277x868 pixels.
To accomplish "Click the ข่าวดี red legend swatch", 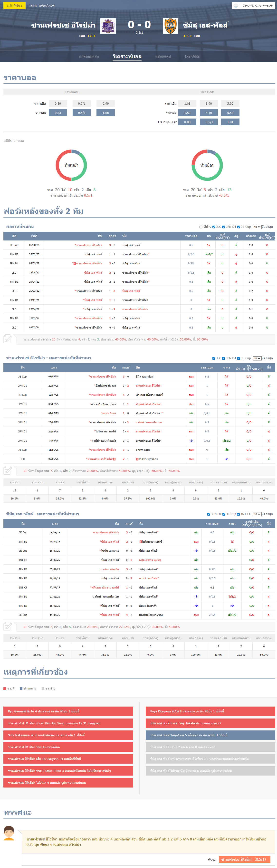I will click(5, 688).
